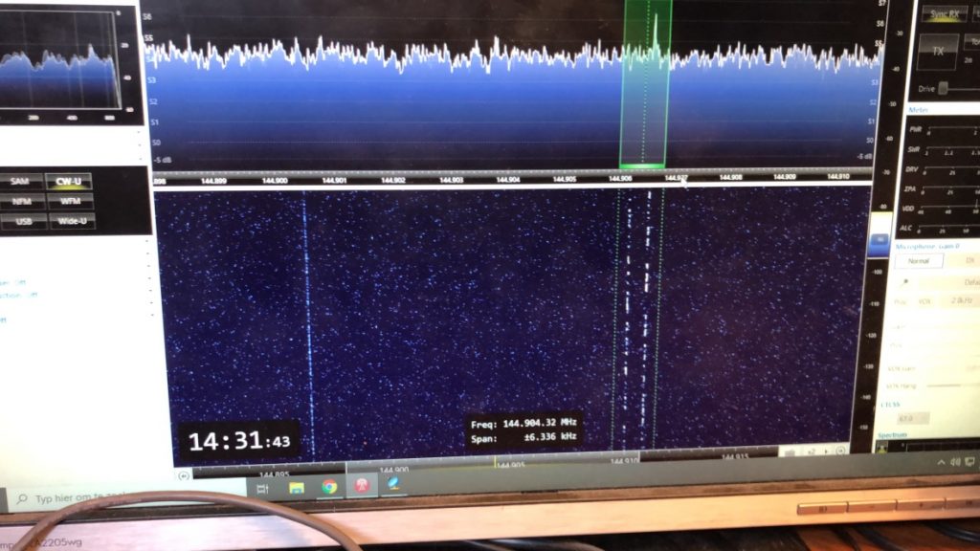The image size is (980, 551).
Task: Click the blue satellite-dish taskbar icon
Action: pyautogui.click(x=393, y=483)
